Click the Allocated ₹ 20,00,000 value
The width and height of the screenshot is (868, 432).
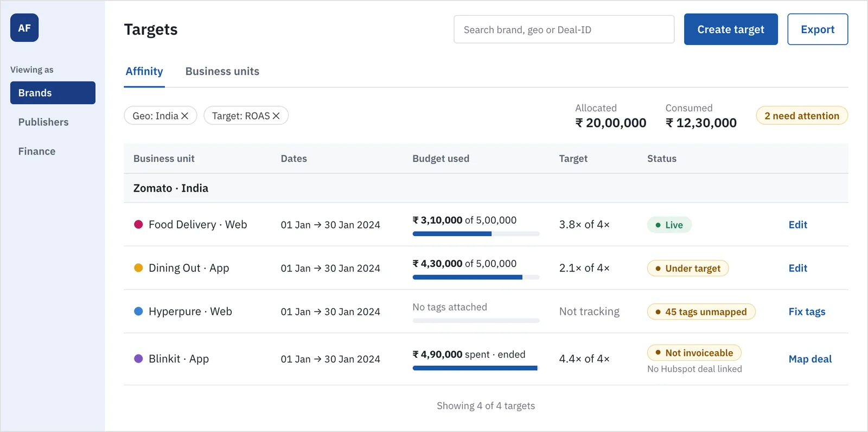click(611, 123)
